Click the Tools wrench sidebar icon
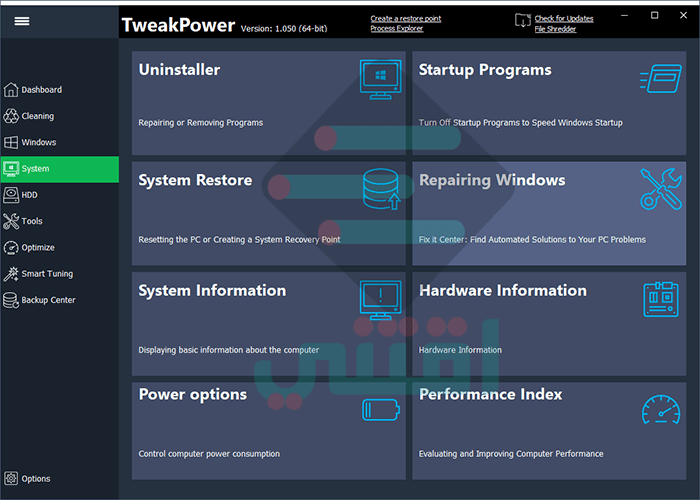This screenshot has height=500, width=700. (x=11, y=221)
